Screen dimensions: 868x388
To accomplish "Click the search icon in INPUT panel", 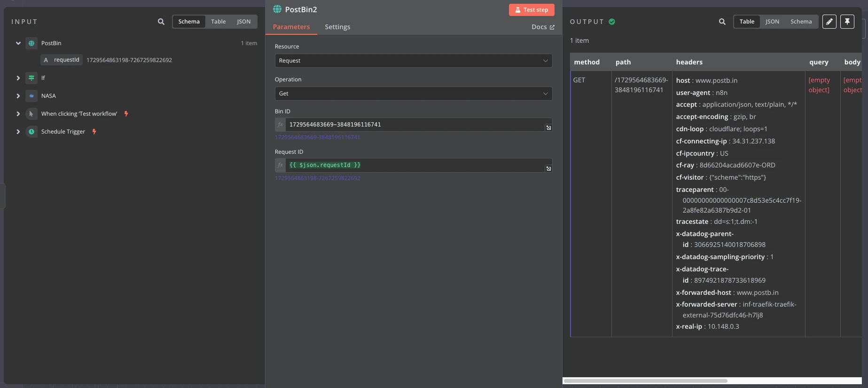I will [x=161, y=22].
